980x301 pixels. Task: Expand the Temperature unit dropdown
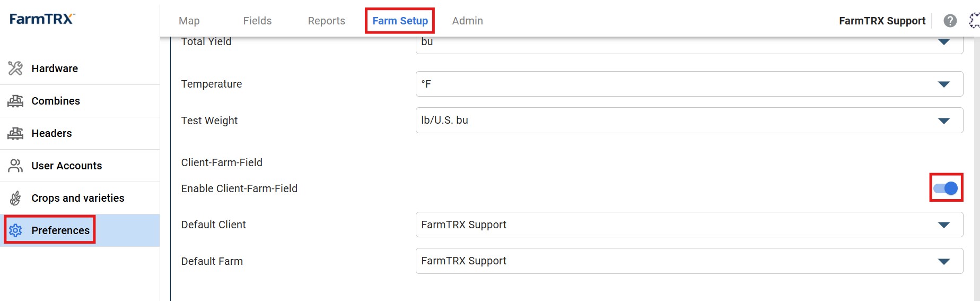click(689, 84)
